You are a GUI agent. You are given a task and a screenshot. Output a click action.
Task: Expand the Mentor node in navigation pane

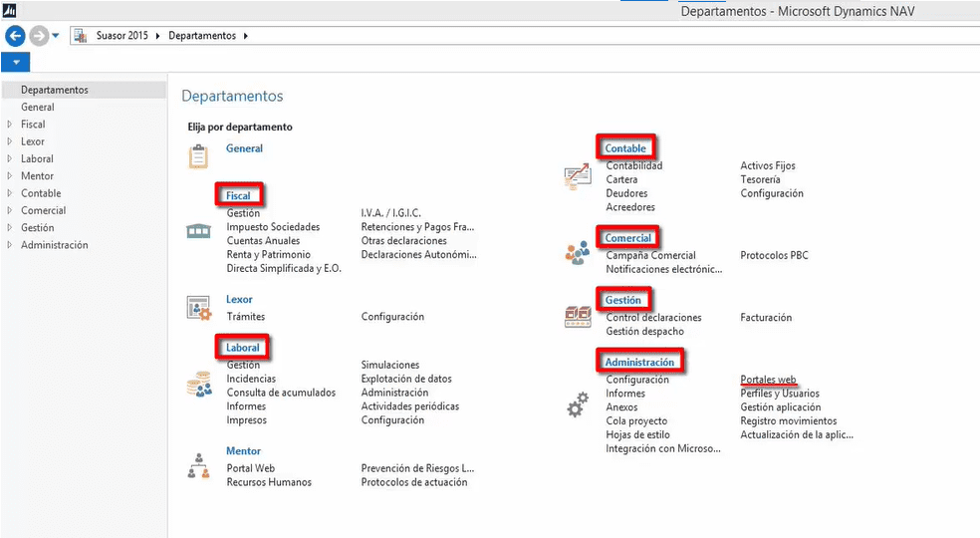coord(9,175)
